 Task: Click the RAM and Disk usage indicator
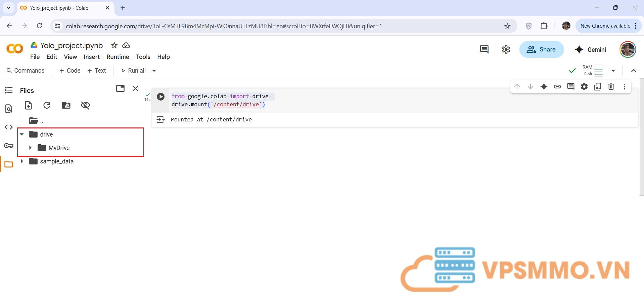pyautogui.click(x=593, y=70)
